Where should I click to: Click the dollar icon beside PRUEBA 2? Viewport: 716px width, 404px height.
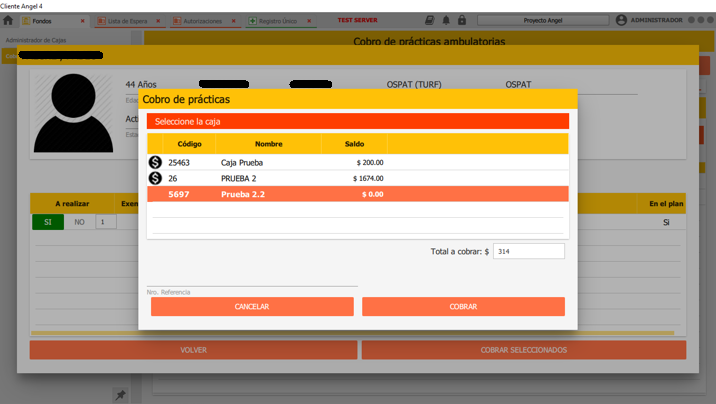click(155, 178)
